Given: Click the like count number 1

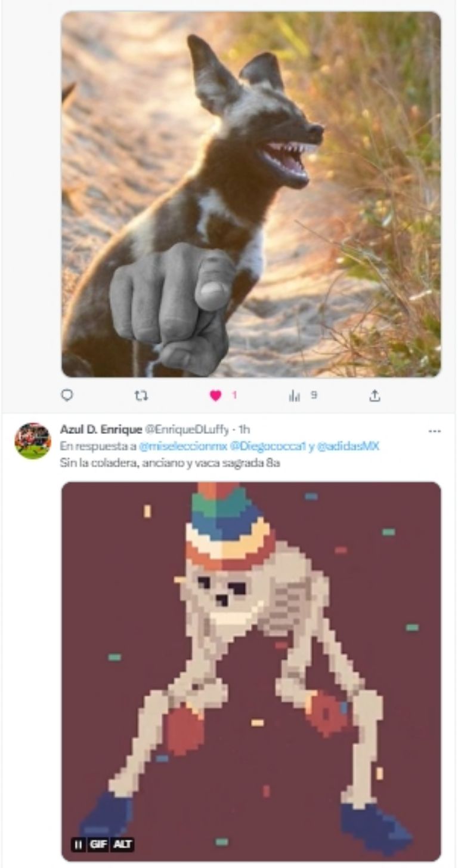Looking at the screenshot, I should pyautogui.click(x=234, y=395).
